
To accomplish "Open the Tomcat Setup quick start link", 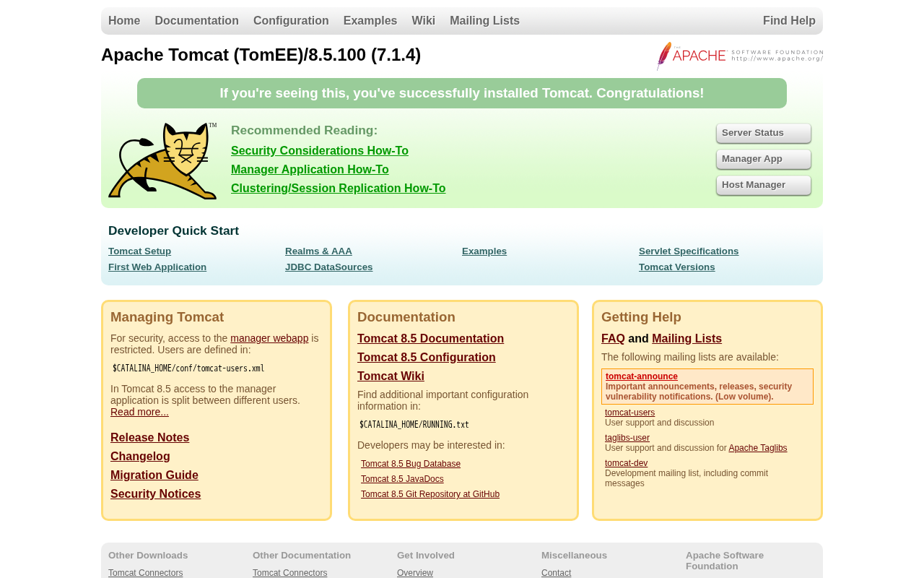I will 139,251.
